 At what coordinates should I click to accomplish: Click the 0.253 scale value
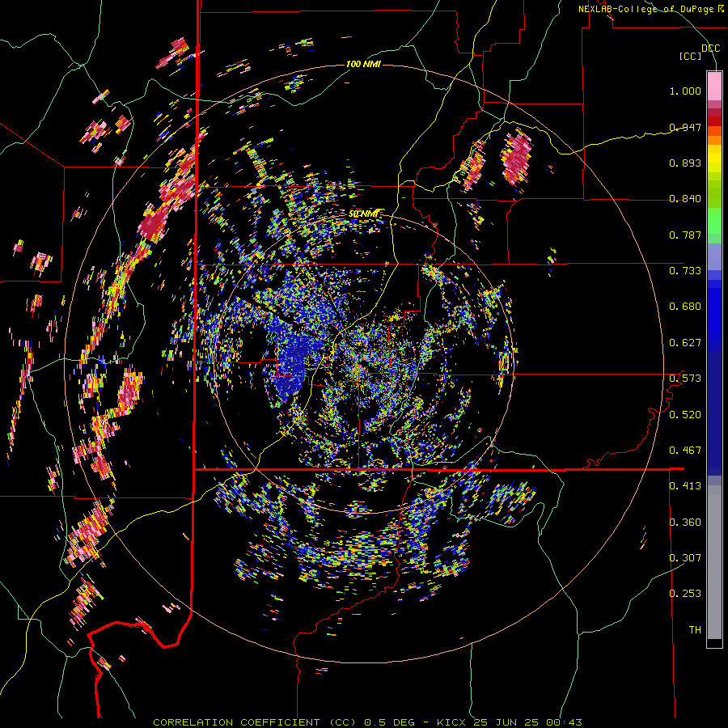pyautogui.click(x=685, y=594)
